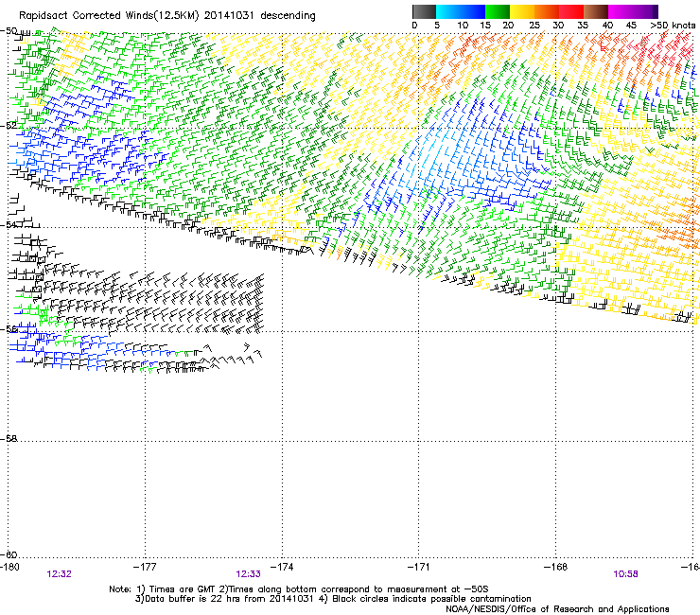The image size is (700, 615).
Task: Click the legend tick label '10'
Action: 463,26
